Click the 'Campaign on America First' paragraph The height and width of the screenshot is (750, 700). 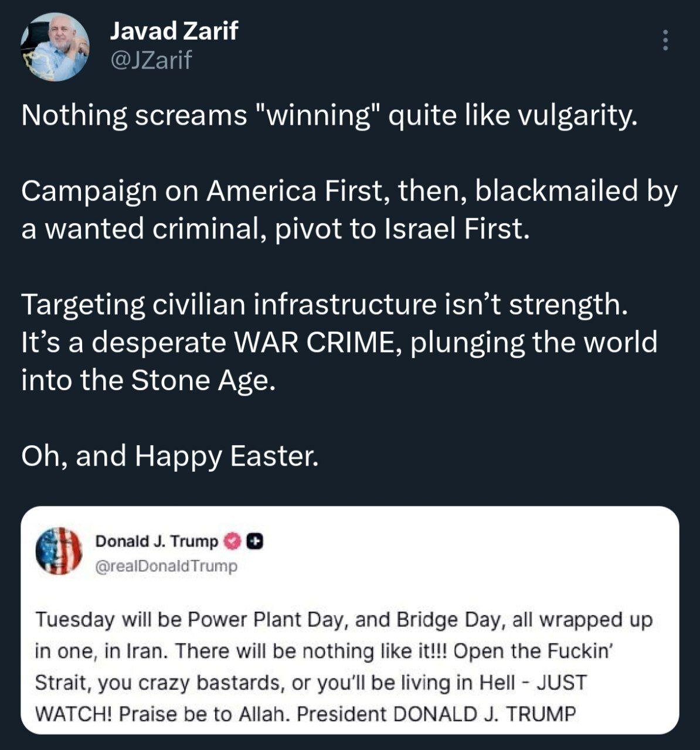[349, 210]
